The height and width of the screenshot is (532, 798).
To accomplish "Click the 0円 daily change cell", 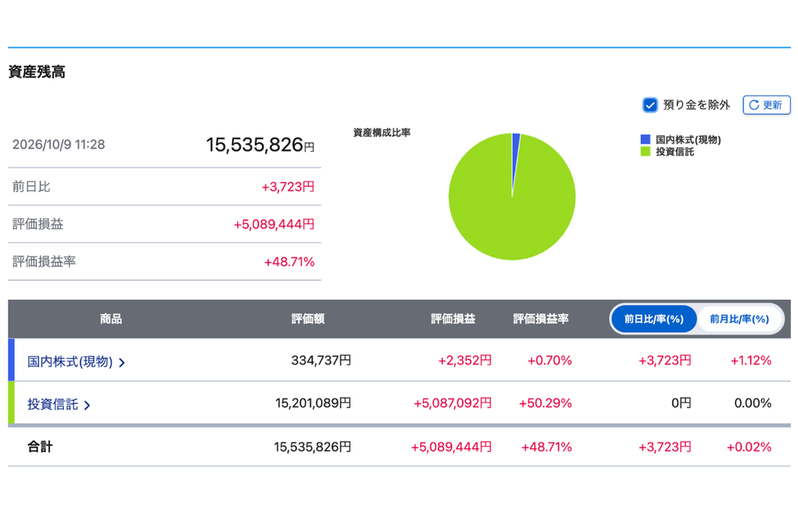I will coord(681,403).
